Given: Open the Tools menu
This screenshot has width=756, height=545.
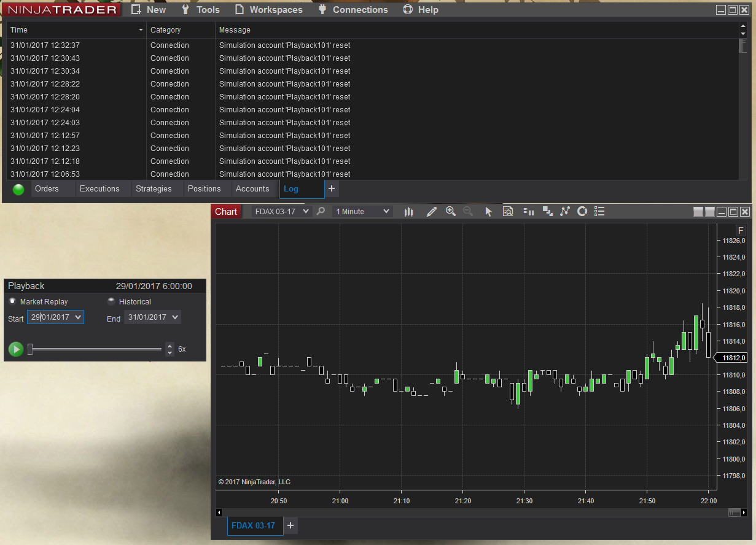Looking at the screenshot, I should pyautogui.click(x=200, y=10).
